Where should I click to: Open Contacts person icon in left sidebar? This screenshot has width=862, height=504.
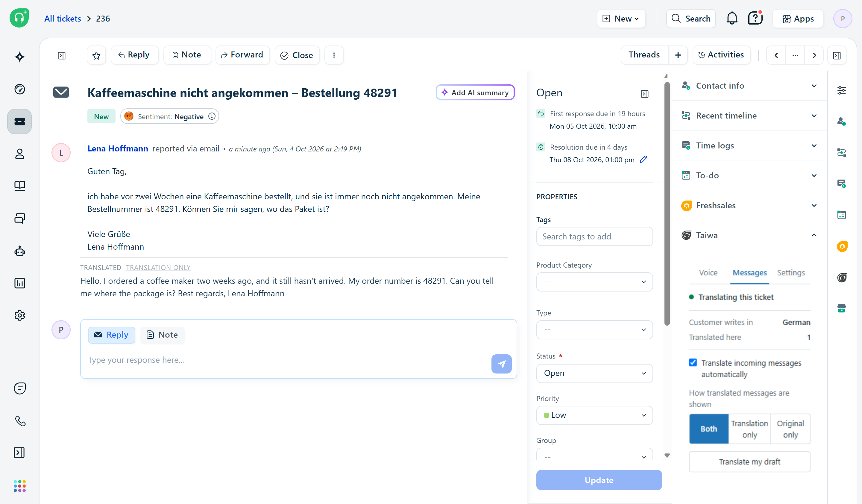(x=19, y=154)
